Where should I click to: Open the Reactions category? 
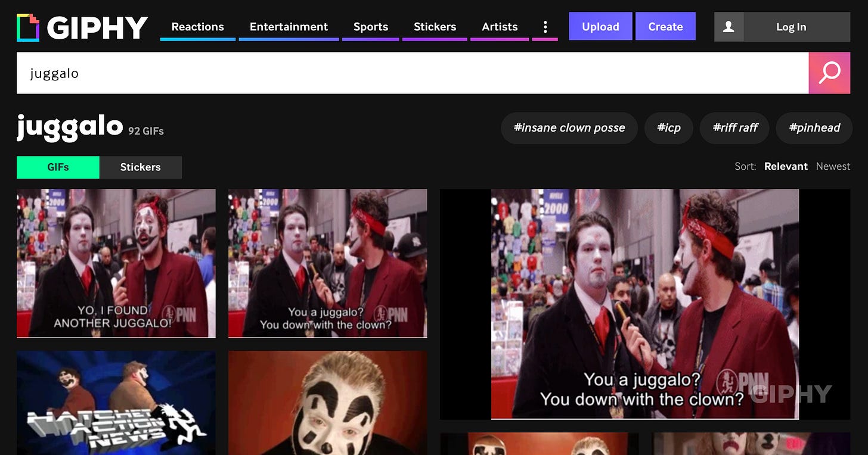point(198,27)
